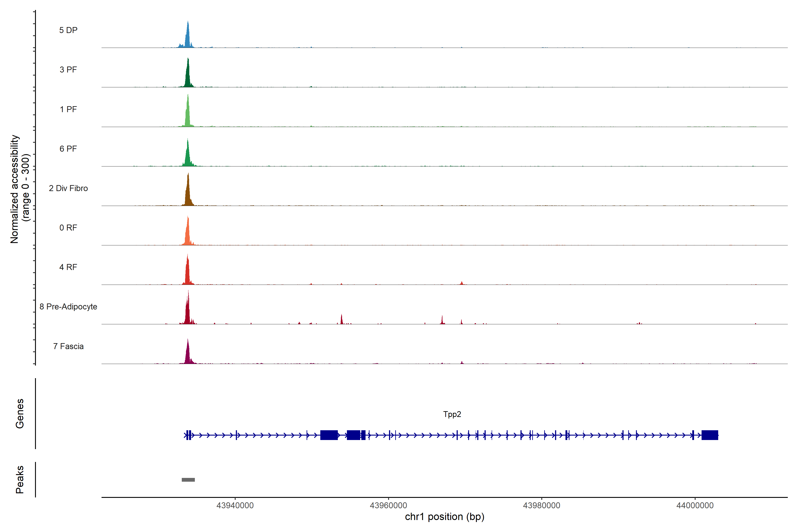Click the last Tpp2 exon block

(710, 435)
